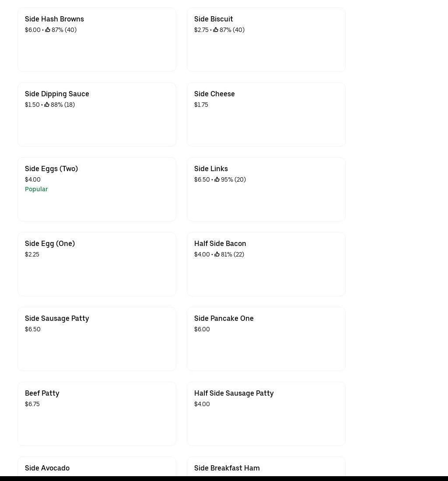Click the thumbs-up icon on Side Hash Browns
Screen dimensions: 448x481
(48, 30)
